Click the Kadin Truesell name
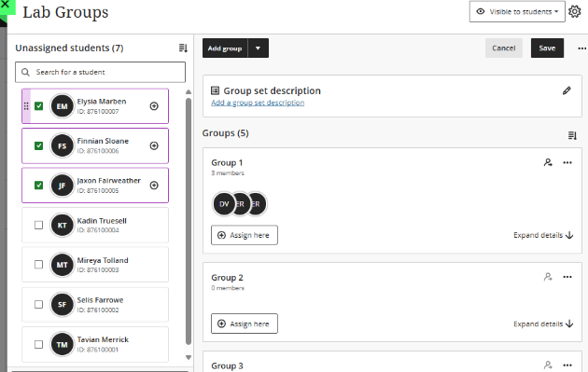The height and width of the screenshot is (372, 588). pyautogui.click(x=102, y=221)
